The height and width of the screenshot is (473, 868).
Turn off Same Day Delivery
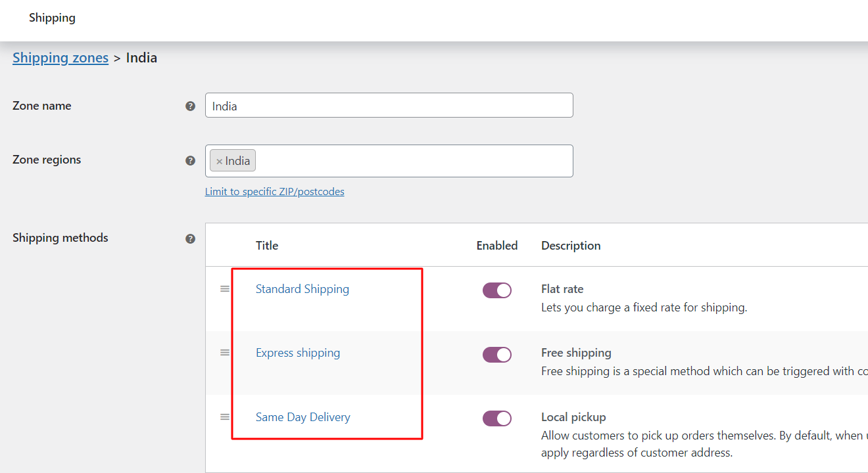coord(497,418)
